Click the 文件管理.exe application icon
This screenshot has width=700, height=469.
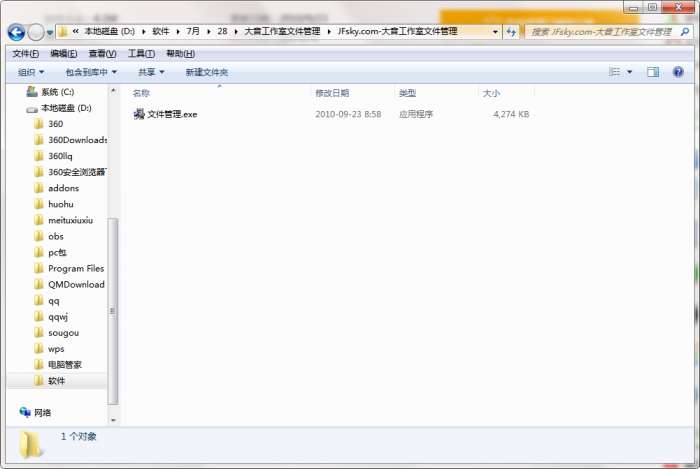click(139, 114)
